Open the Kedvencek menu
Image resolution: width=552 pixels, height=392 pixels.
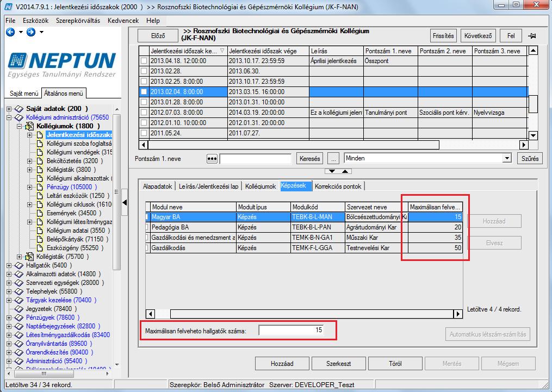(123, 21)
